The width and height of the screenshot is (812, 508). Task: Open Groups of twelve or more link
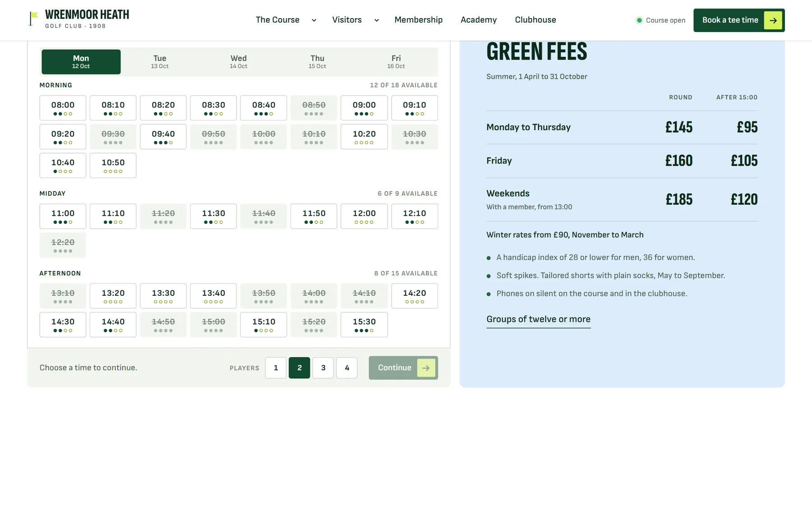[x=538, y=319]
